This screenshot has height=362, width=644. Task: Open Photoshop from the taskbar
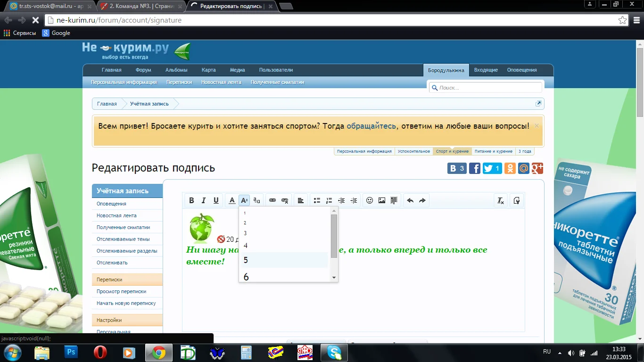tap(71, 352)
